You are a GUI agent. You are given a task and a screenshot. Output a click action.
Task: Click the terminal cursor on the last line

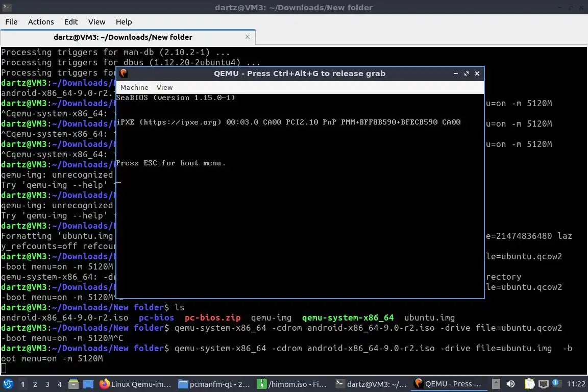[4, 369]
